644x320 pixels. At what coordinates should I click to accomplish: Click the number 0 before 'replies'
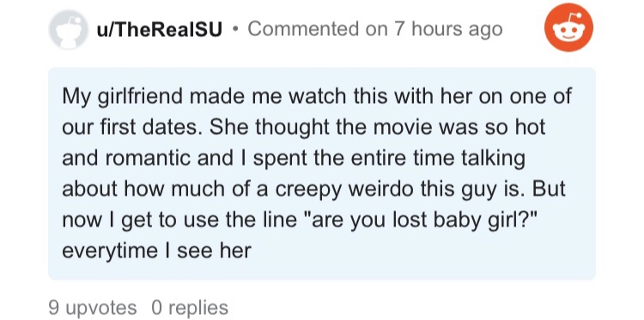click(156, 308)
